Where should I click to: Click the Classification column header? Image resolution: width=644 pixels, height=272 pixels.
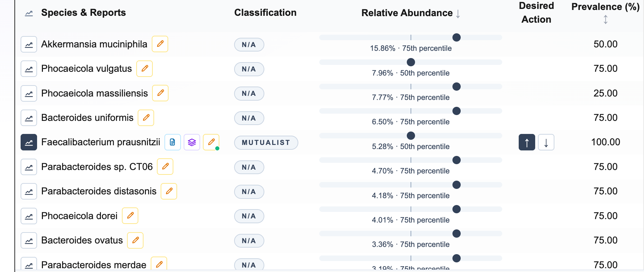coord(265,13)
